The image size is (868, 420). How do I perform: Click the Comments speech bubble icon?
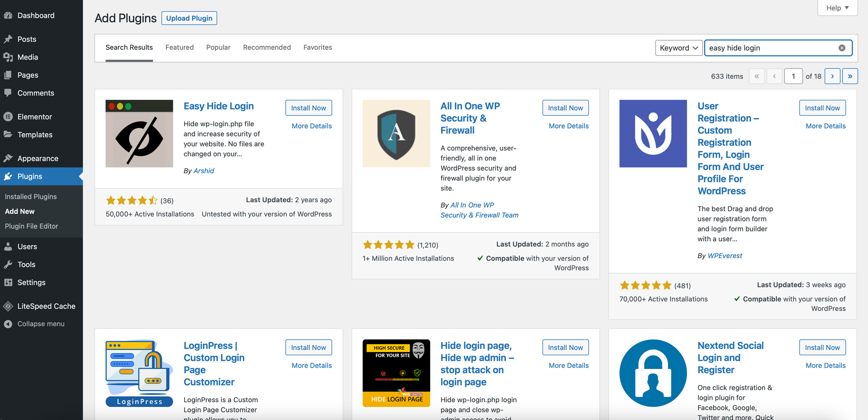(x=8, y=93)
